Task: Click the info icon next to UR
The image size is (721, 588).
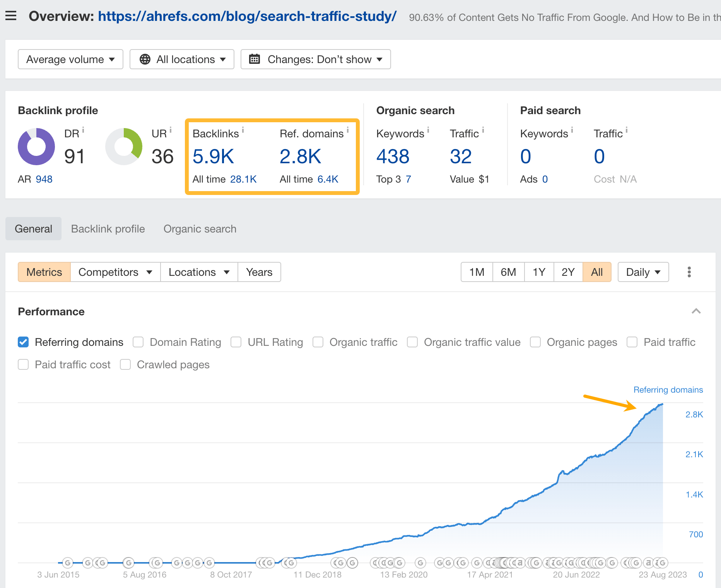Action: (x=171, y=129)
